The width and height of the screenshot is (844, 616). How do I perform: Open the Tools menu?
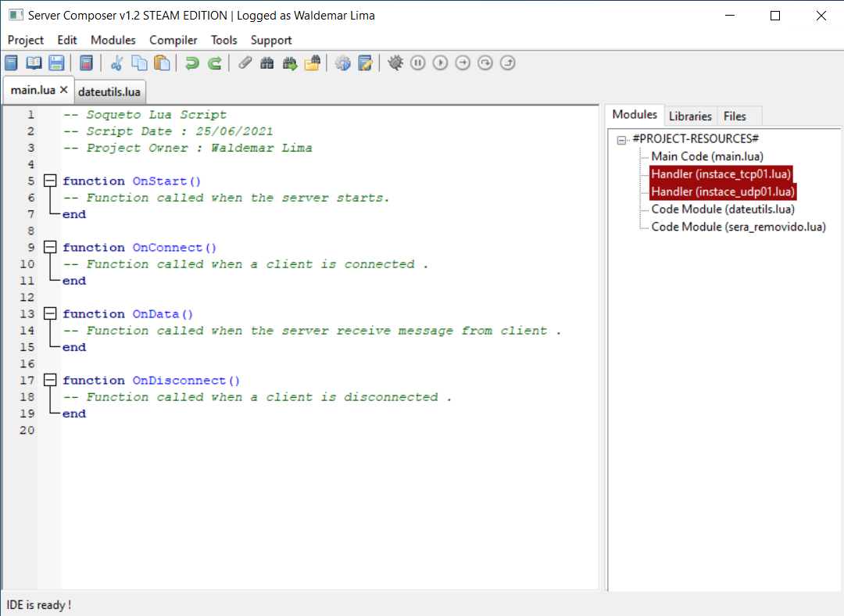[224, 41]
